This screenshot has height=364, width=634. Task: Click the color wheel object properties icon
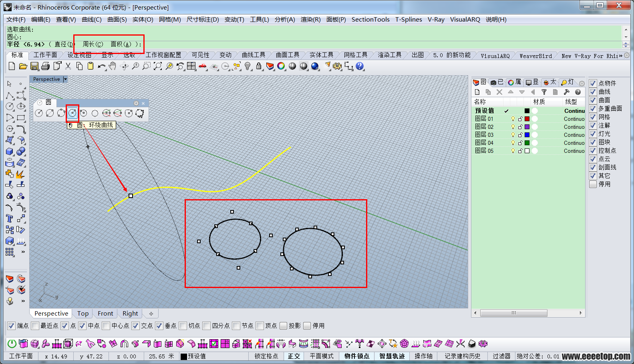pyautogui.click(x=281, y=66)
